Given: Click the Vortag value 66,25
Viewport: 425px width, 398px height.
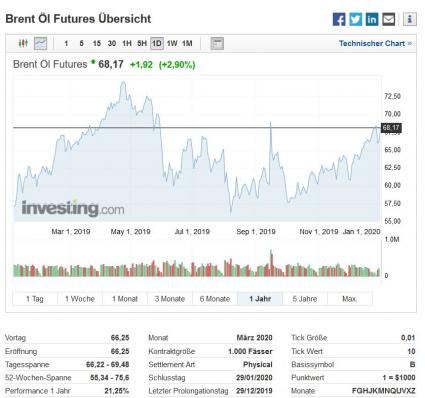Looking at the screenshot, I should [x=120, y=338].
